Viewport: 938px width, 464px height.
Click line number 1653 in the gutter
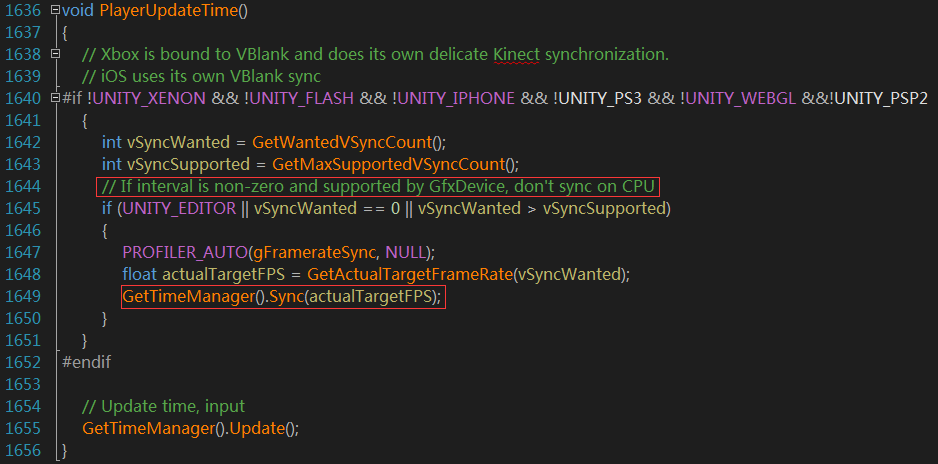22,384
